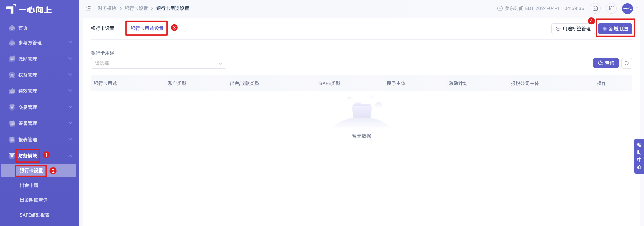Viewport: 644px width, 226px height.
Task: Click the 财务模块 sidebar icon
Action: (x=12, y=155)
